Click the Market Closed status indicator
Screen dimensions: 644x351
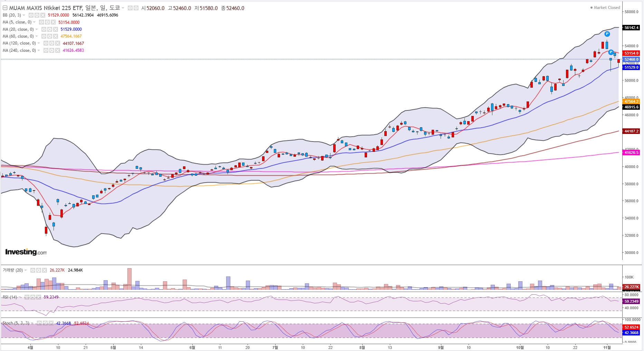[605, 8]
